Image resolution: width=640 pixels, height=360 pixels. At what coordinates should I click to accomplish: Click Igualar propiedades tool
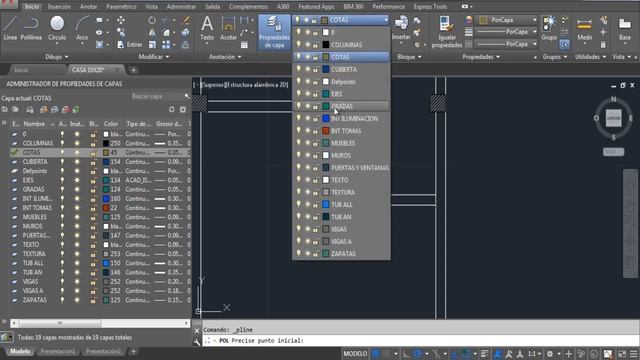pos(447,32)
